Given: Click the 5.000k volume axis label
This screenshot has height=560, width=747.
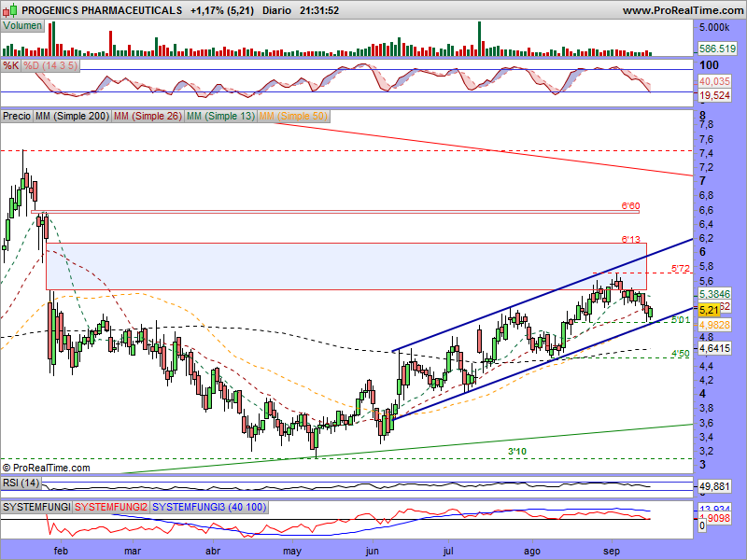Looking at the screenshot, I should 714,28.
